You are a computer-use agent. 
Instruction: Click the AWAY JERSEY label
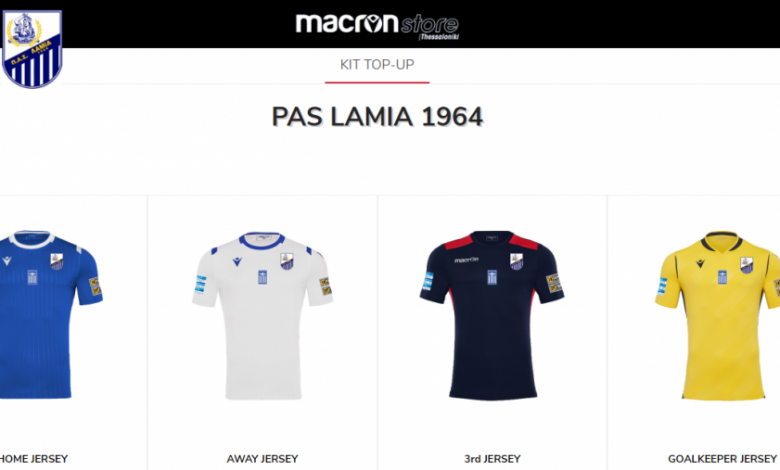(x=262, y=459)
